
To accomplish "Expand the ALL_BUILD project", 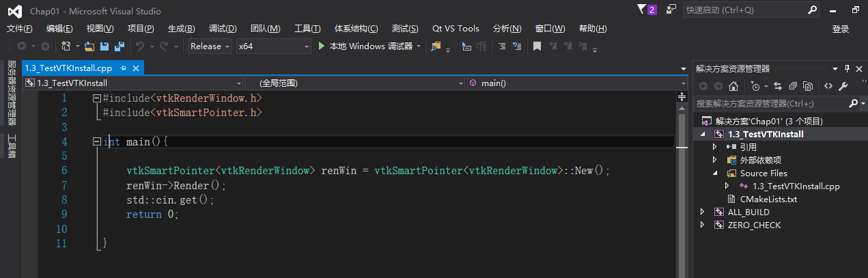I will point(703,212).
